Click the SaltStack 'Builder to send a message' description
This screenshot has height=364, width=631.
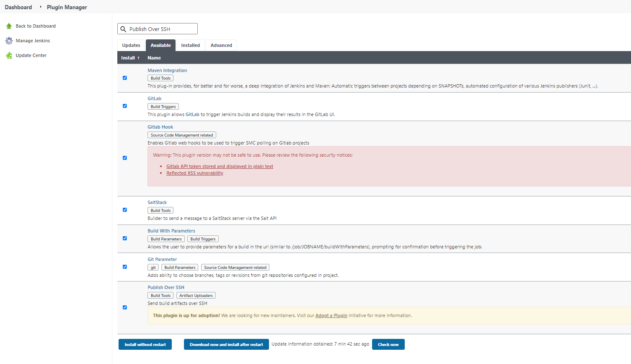(212, 218)
